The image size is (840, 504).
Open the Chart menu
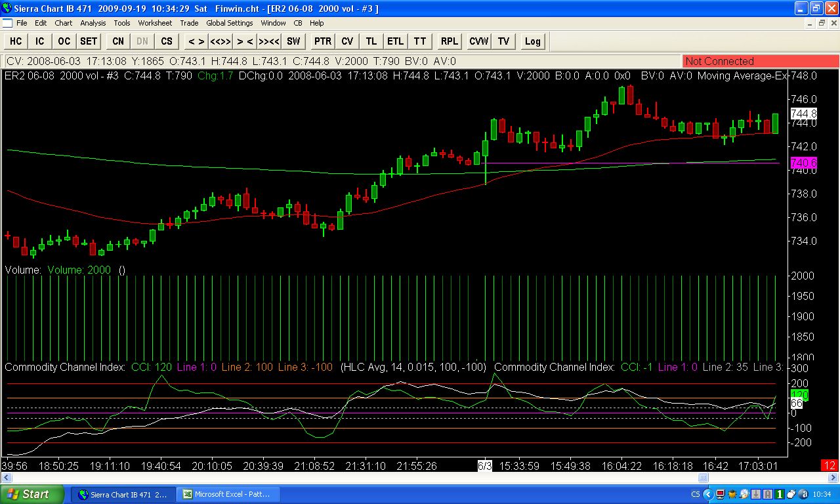point(64,23)
